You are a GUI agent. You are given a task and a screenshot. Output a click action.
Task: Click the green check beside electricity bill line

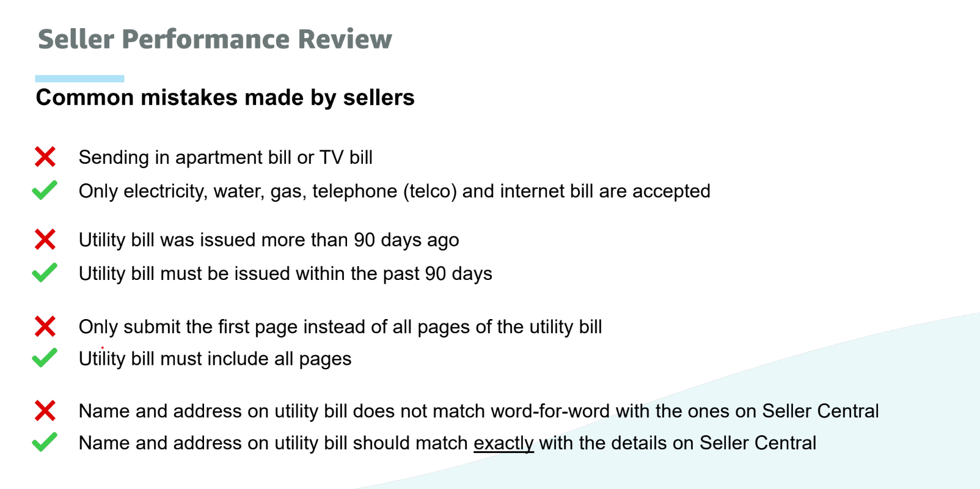pyautogui.click(x=45, y=190)
